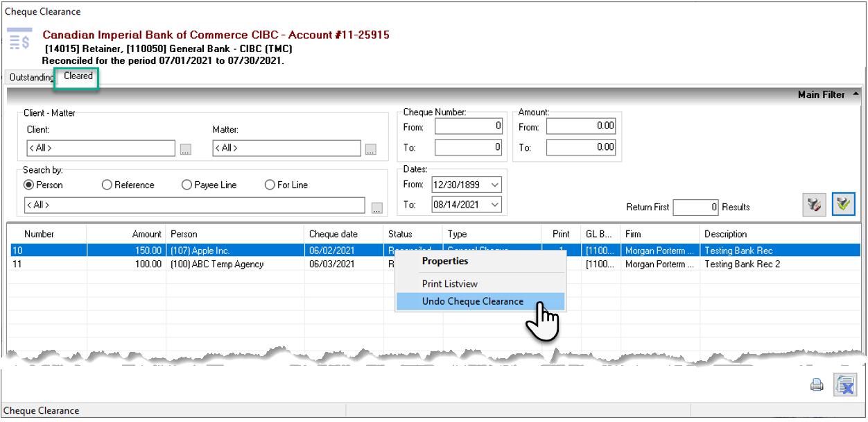Select the Payee Line radio button

coord(209,185)
